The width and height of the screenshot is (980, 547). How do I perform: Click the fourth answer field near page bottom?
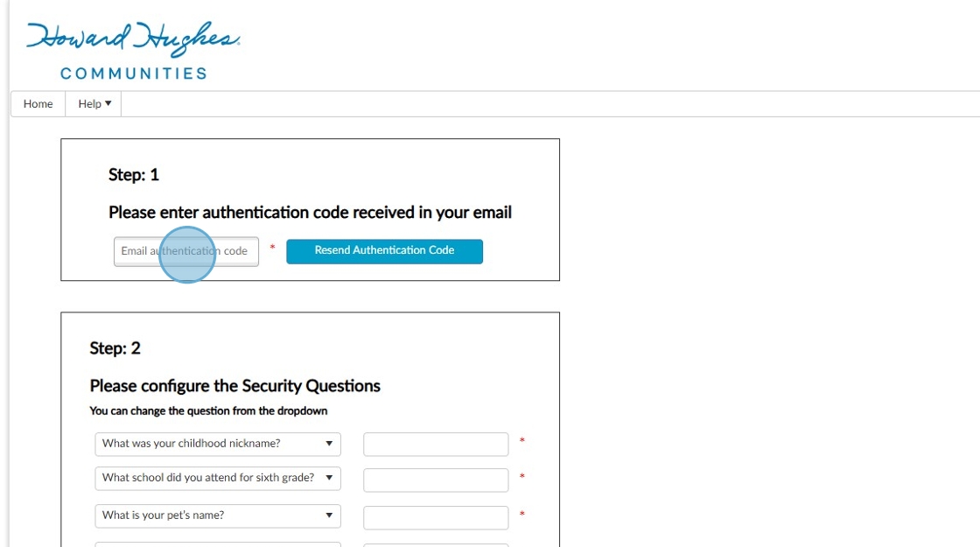point(435,544)
